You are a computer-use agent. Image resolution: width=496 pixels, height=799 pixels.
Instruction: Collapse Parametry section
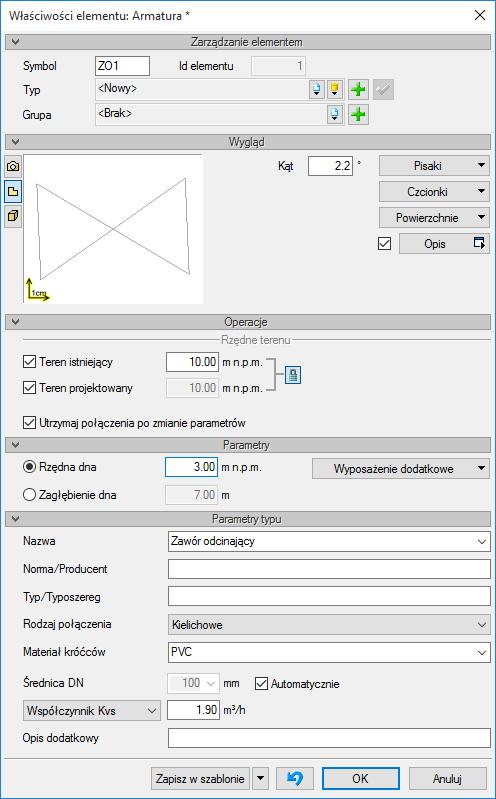(14, 445)
